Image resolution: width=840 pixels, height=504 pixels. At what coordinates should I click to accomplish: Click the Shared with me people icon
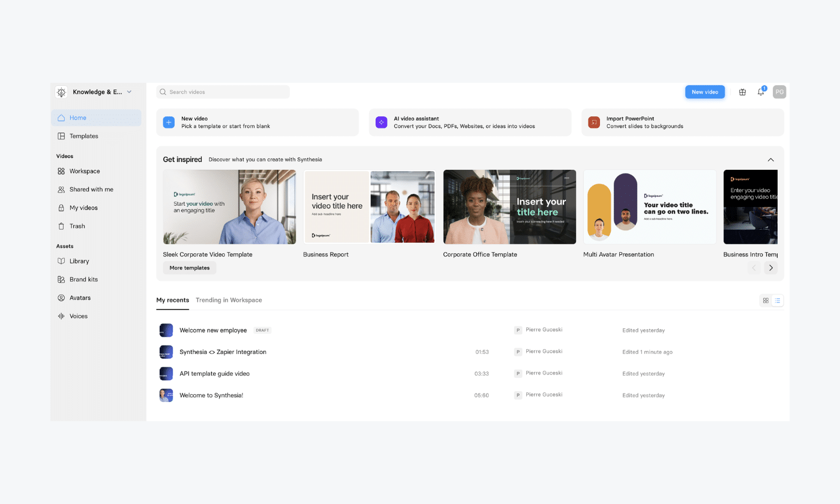(x=61, y=190)
